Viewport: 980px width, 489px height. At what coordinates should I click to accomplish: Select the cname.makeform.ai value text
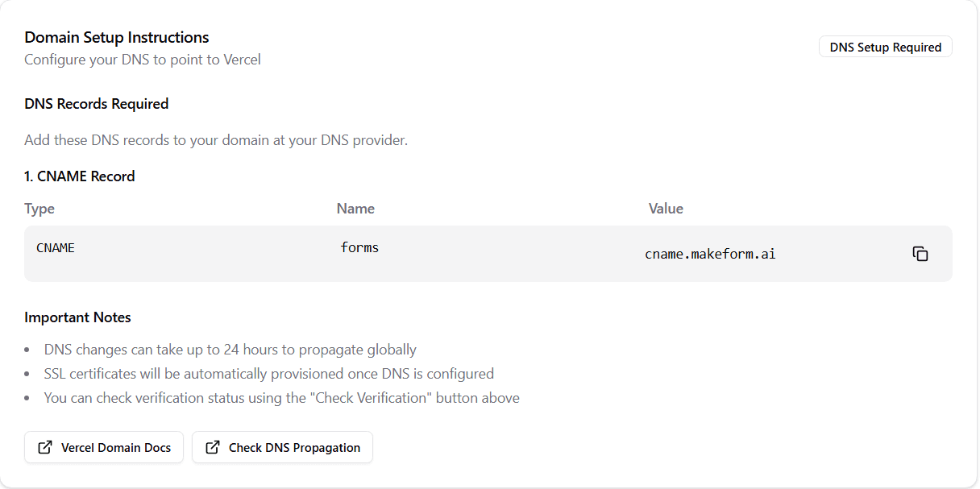pyautogui.click(x=710, y=254)
